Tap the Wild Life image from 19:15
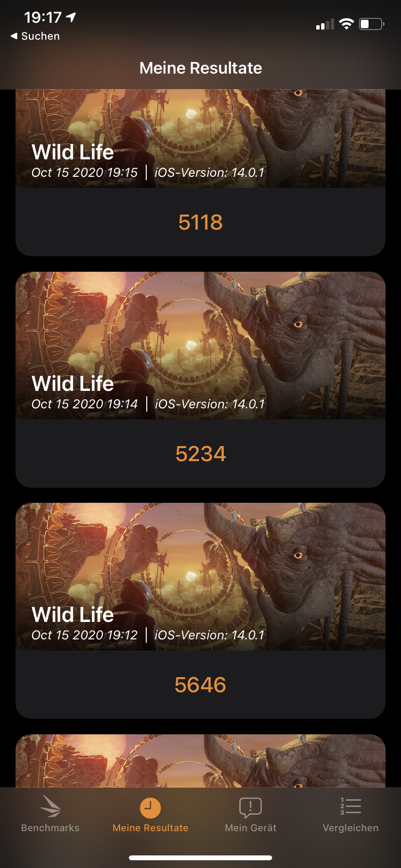Image resolution: width=401 pixels, height=868 pixels. pyautogui.click(x=200, y=139)
